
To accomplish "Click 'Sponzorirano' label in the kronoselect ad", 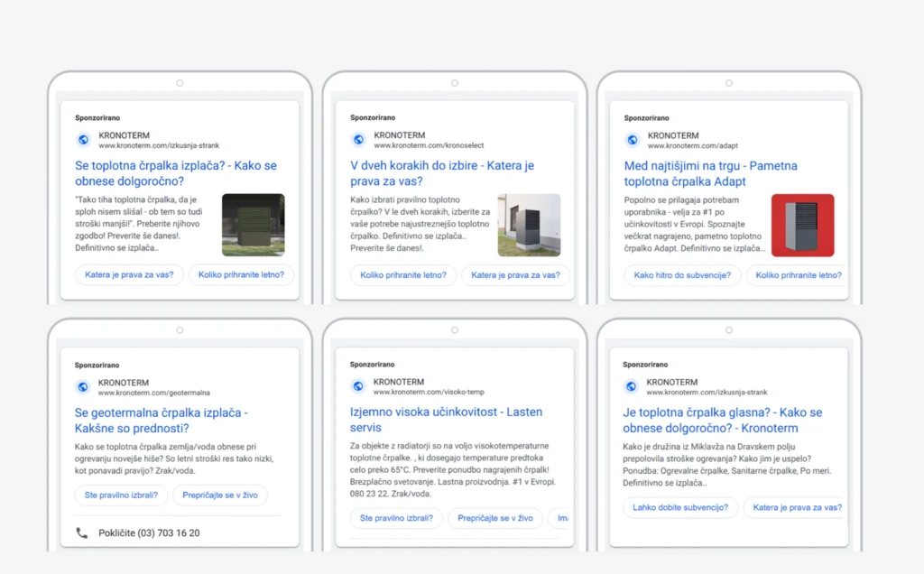I will pyautogui.click(x=373, y=118).
